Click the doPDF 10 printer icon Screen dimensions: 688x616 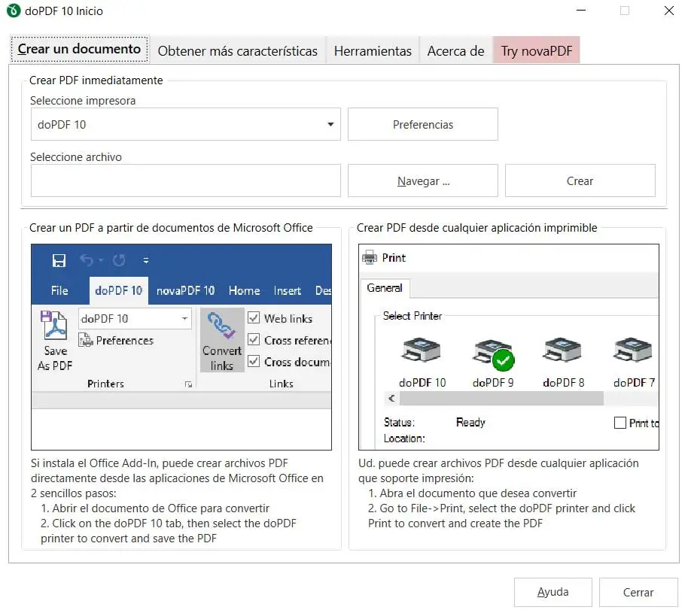coord(422,351)
